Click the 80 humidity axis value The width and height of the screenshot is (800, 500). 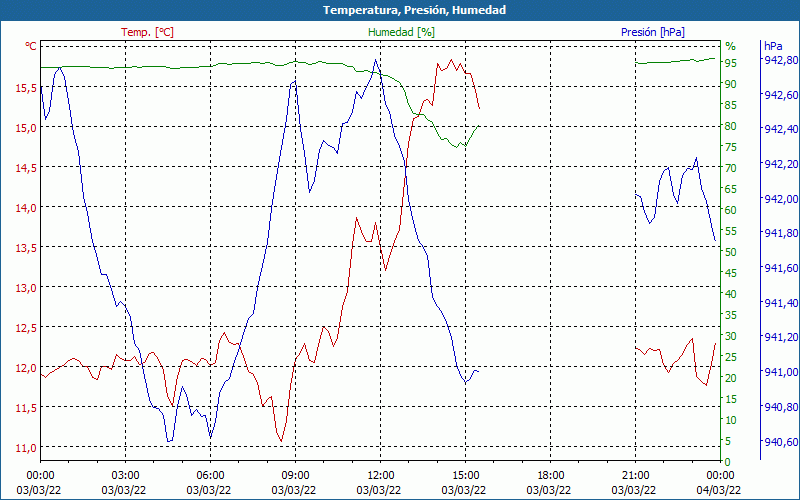coord(731,126)
